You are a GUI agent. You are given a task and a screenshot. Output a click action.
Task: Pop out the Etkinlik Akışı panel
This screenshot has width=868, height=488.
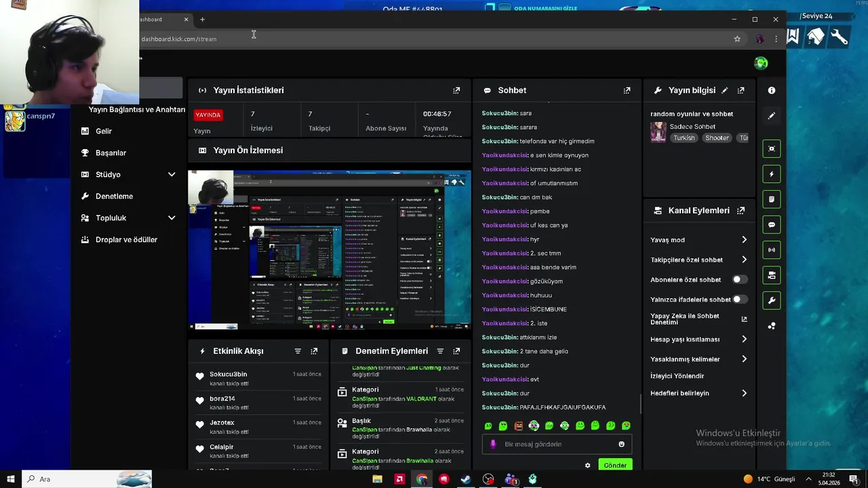point(314,351)
